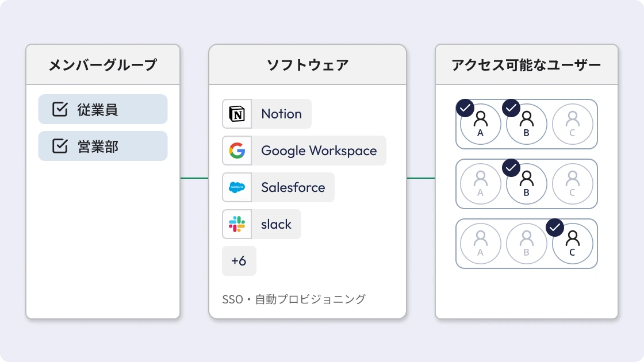The height and width of the screenshot is (362, 644).
Task: Select greyed user A in the third row
Action: click(x=481, y=244)
